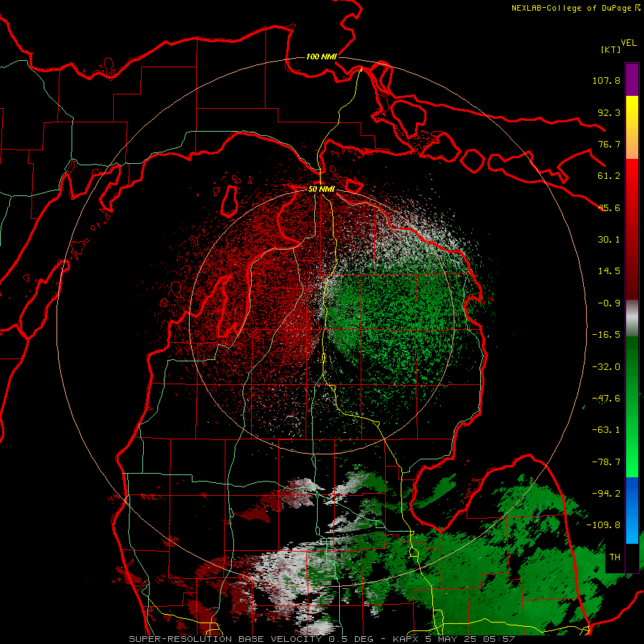Click the 76.7 legend value
The height and width of the screenshot is (644, 644).
coord(609,144)
